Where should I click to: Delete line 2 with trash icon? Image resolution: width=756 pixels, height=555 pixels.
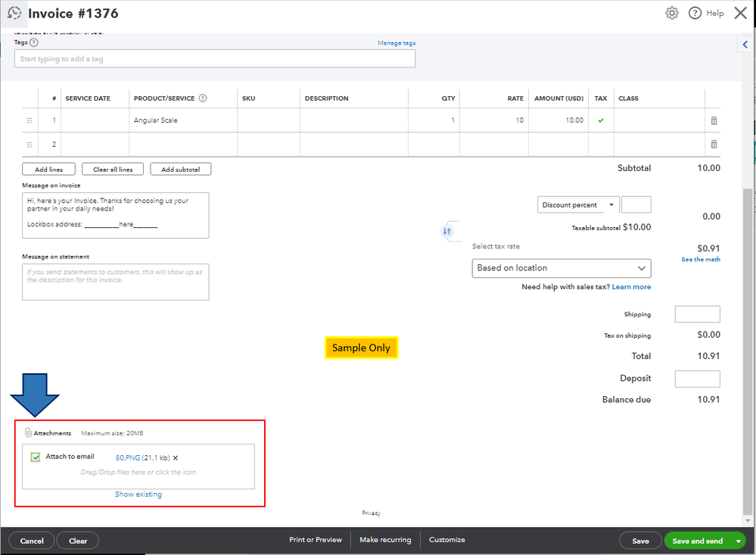[x=714, y=144]
